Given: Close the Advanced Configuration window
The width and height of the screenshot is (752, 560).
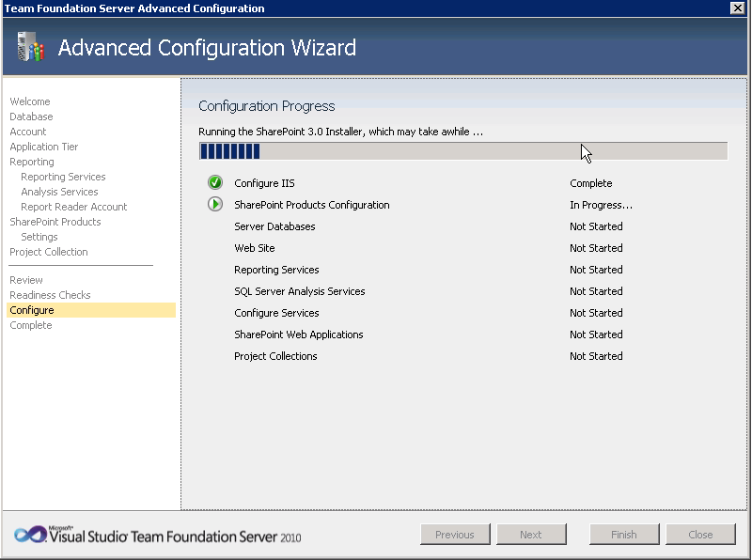Looking at the screenshot, I should pos(737,8).
